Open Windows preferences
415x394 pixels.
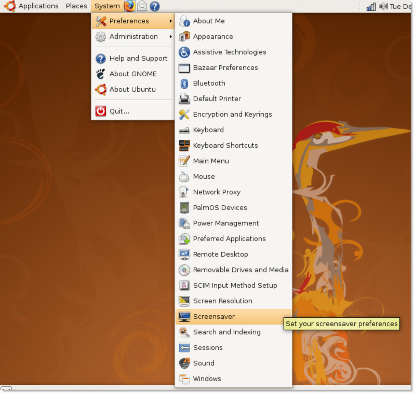click(233, 379)
